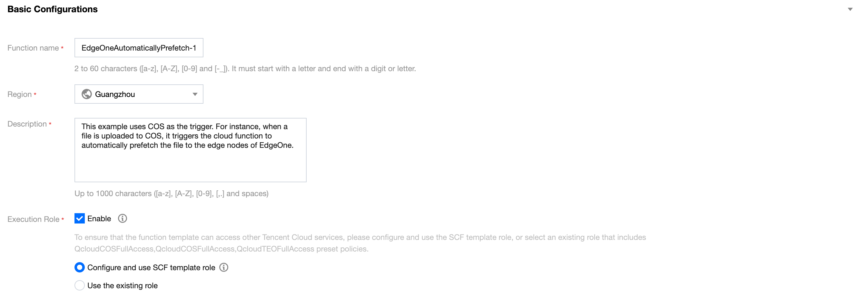Click the preset policies help paragraph
Image resolution: width=868 pixels, height=304 pixels.
[360, 243]
